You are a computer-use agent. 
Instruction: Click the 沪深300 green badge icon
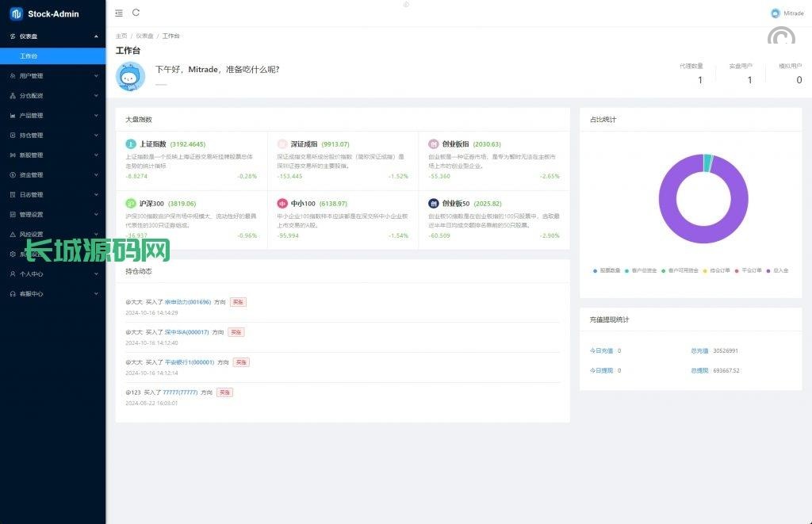(x=131, y=204)
